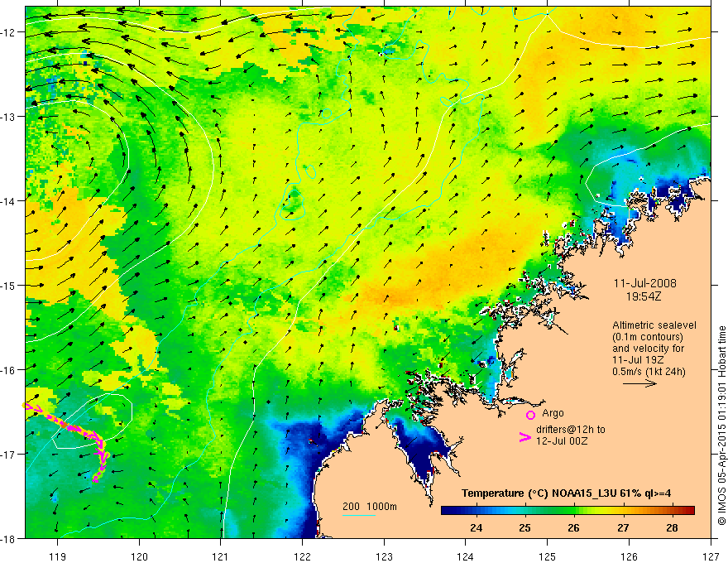
Task: Click latitude axis label -15
Action: click(8, 286)
